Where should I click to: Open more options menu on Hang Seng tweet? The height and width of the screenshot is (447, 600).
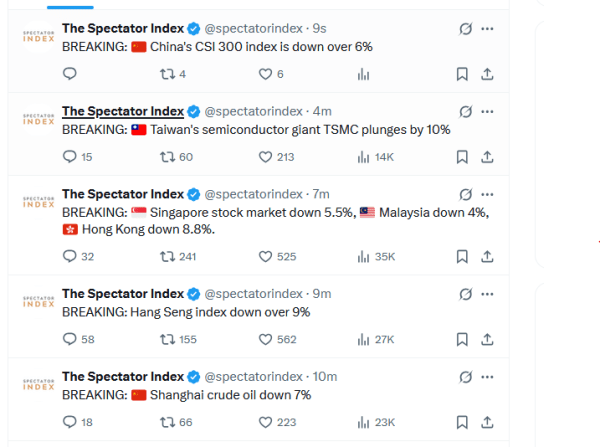coord(487,294)
